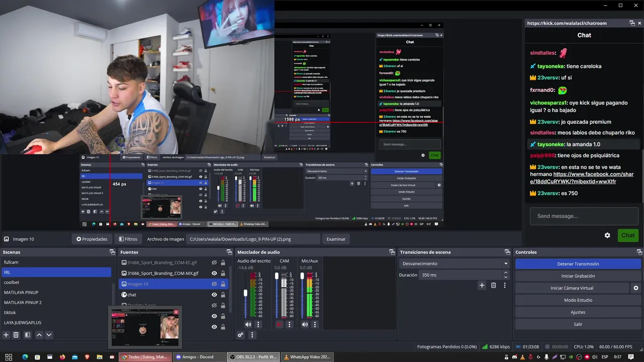The width and height of the screenshot is (644, 362).
Task: Open virtual camera settings gear
Action: click(x=635, y=288)
